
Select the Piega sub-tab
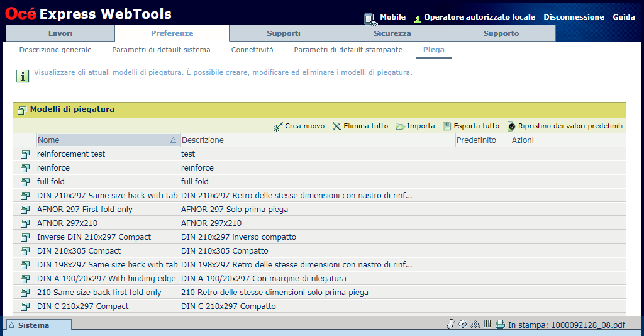434,50
